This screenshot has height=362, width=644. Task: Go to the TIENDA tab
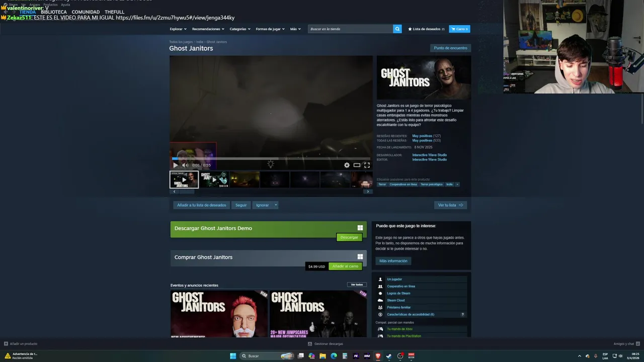pyautogui.click(x=28, y=12)
